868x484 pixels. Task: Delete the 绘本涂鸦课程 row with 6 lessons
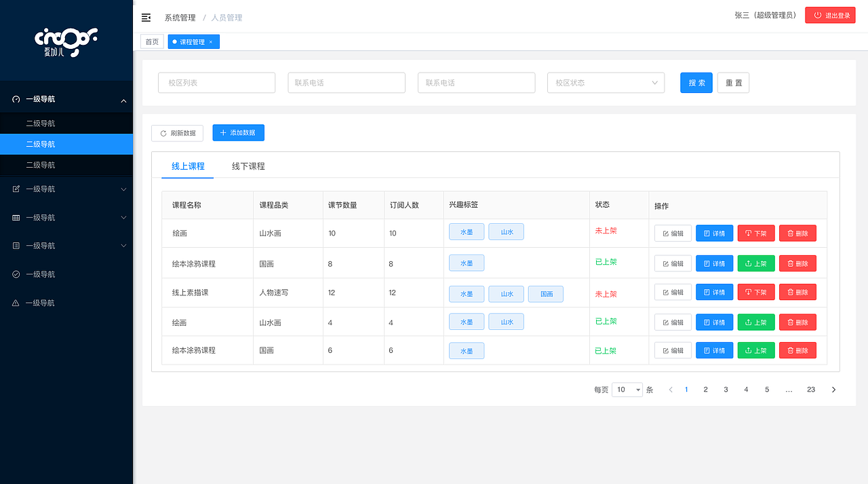pyautogui.click(x=797, y=350)
